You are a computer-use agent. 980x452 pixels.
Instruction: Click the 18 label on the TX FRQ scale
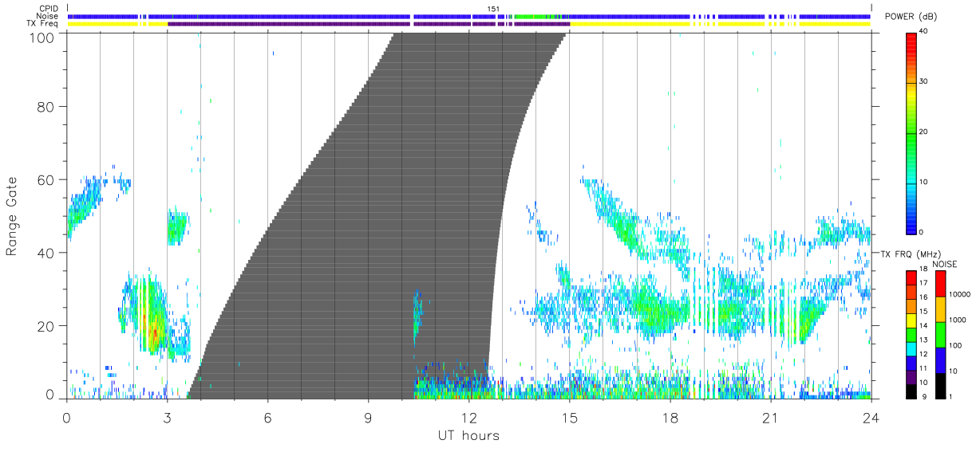pyautogui.click(x=923, y=269)
